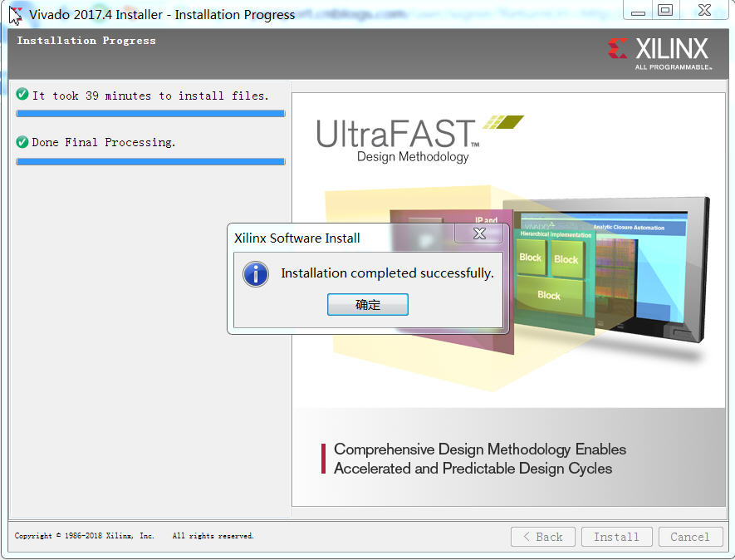
Task: Click the Xilinx copyright notice text
Action: pos(134,536)
